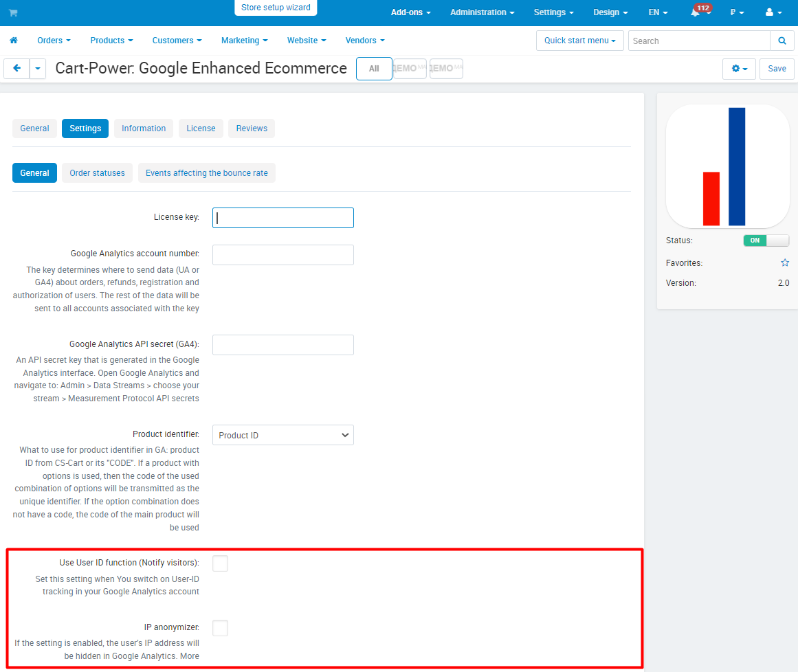Focus the top Search box
This screenshot has height=672, width=798.
tap(699, 41)
